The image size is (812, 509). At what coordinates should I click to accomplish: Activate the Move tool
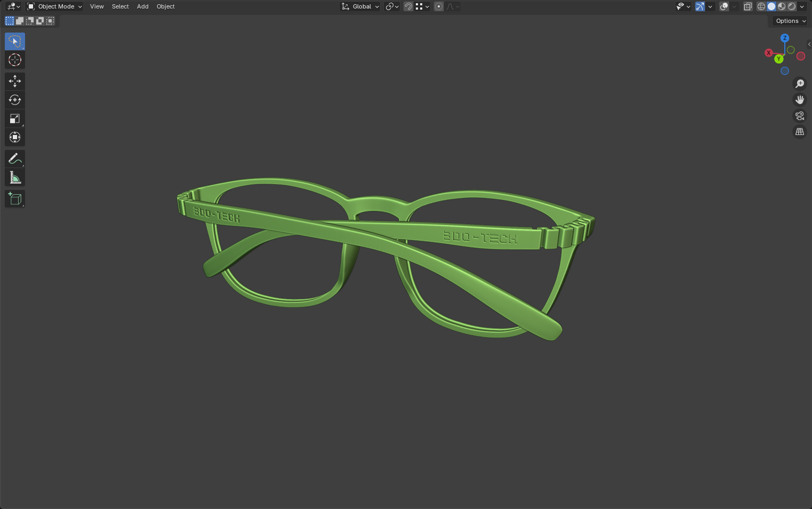click(x=14, y=81)
